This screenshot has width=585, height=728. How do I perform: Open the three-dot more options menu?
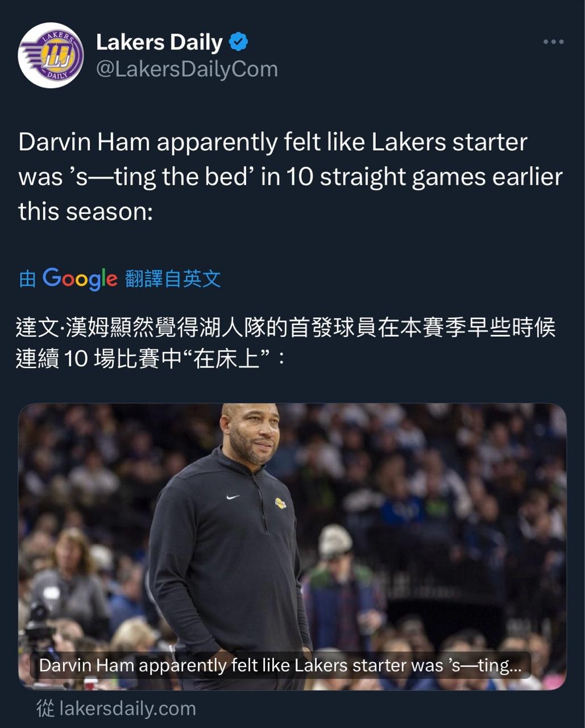click(x=553, y=42)
